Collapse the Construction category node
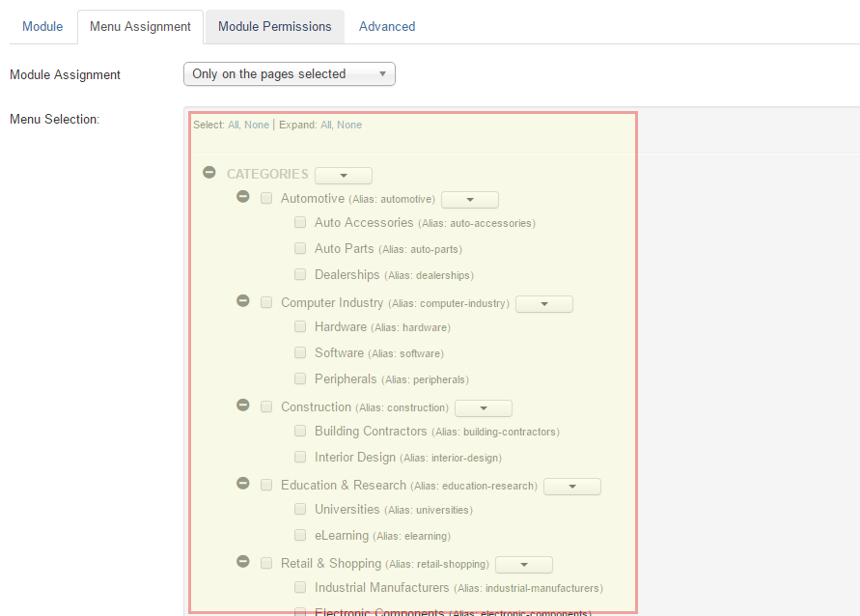The height and width of the screenshot is (616, 860). click(243, 405)
